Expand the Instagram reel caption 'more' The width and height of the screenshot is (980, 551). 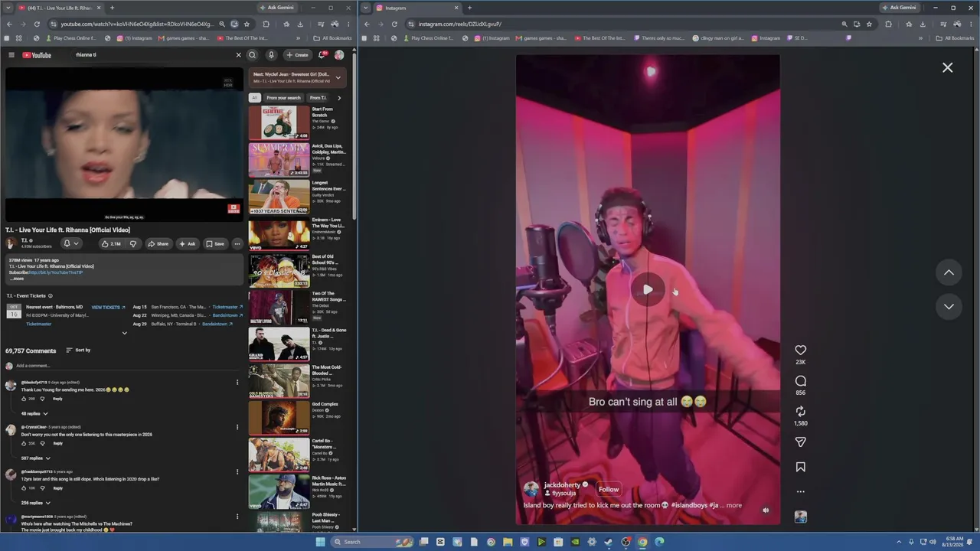point(734,505)
